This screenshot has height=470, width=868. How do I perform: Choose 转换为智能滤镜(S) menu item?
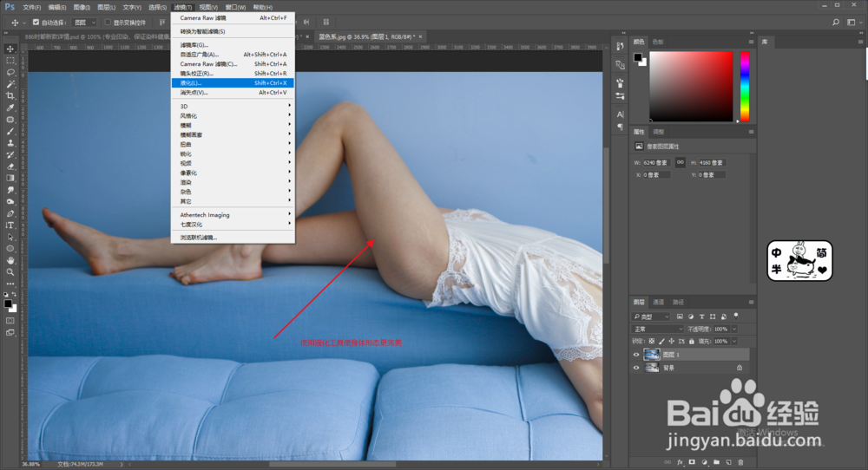point(233,31)
